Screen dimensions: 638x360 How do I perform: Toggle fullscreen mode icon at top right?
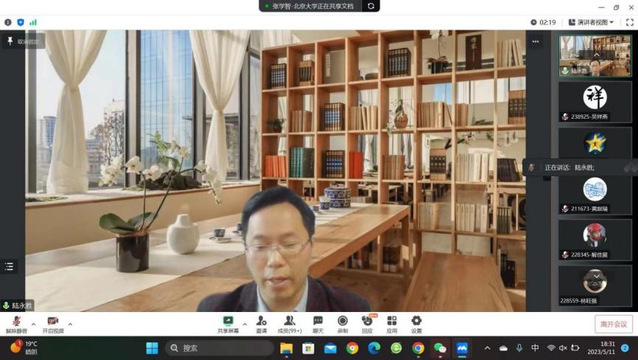coord(629,22)
